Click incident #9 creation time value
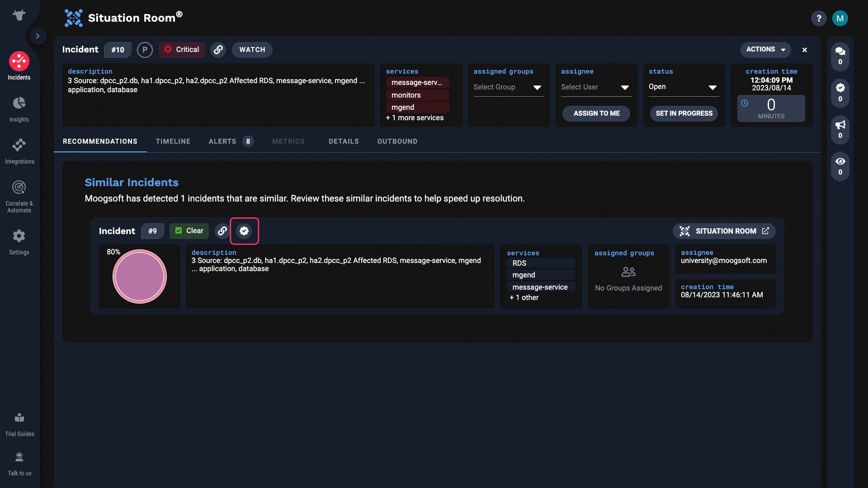The width and height of the screenshot is (868, 488). point(722,295)
